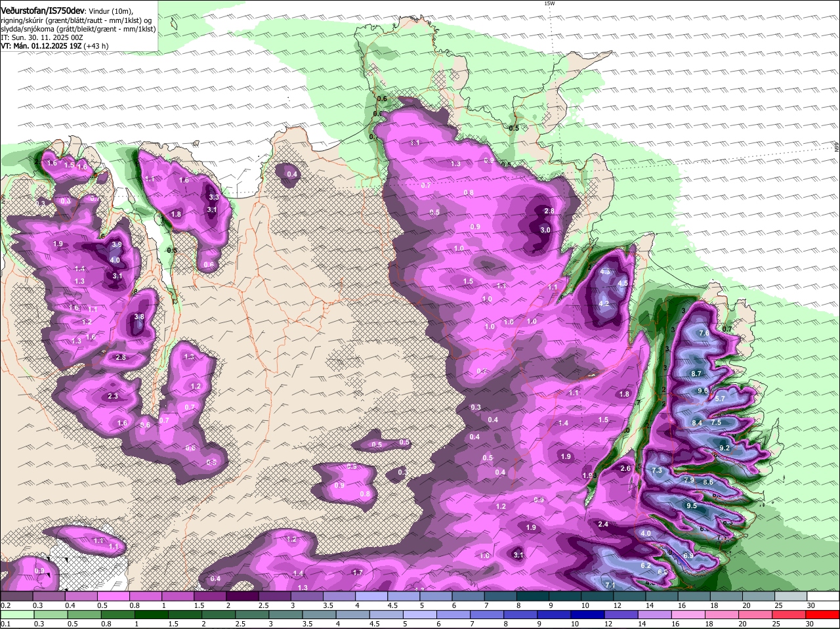The image size is (840, 629).
Task: Click the '15W' longitude label
Action: 549,3
